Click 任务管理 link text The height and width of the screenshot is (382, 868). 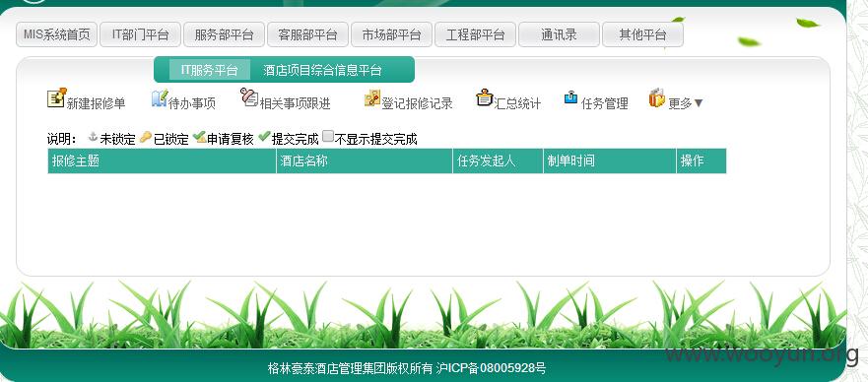pyautogui.click(x=605, y=103)
